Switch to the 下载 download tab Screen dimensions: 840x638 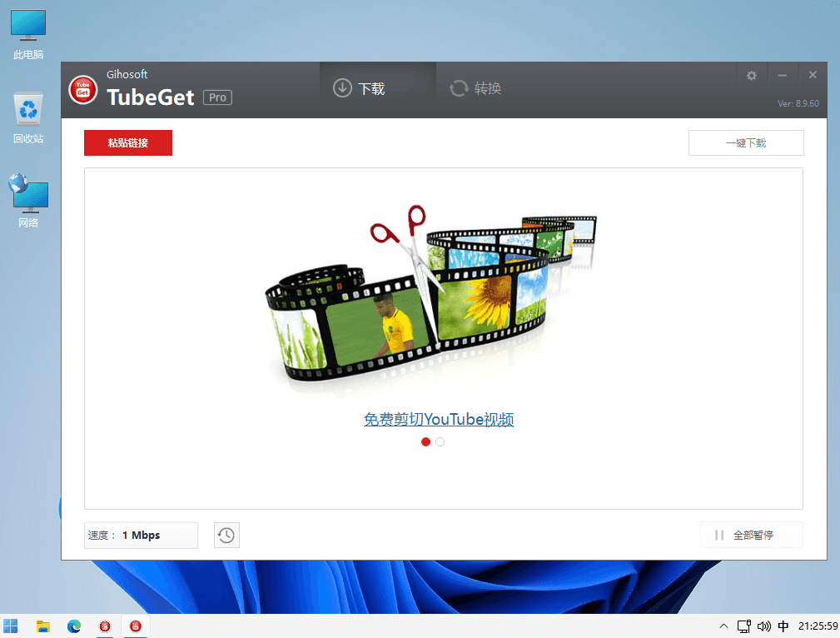point(378,89)
